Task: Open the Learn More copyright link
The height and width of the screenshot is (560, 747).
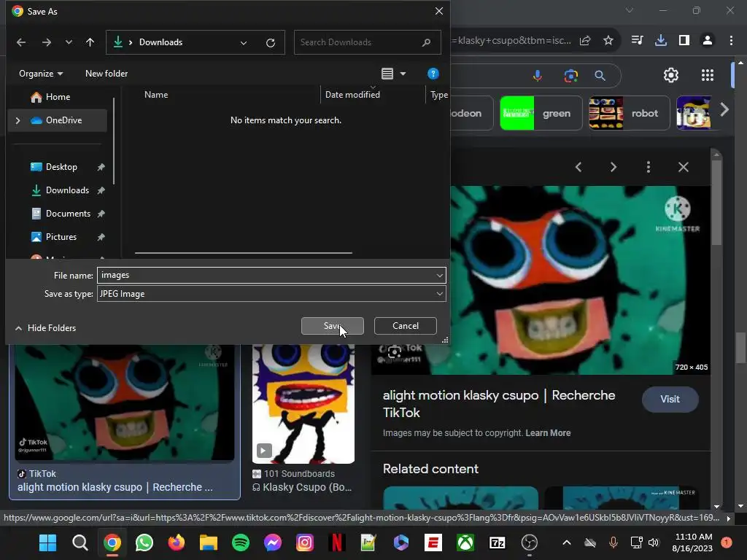Action: (548, 433)
